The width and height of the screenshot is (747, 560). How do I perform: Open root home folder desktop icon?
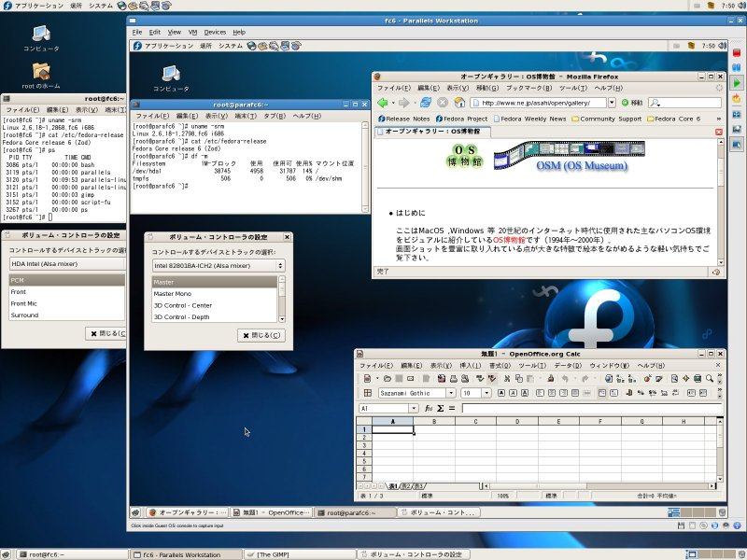41,76
